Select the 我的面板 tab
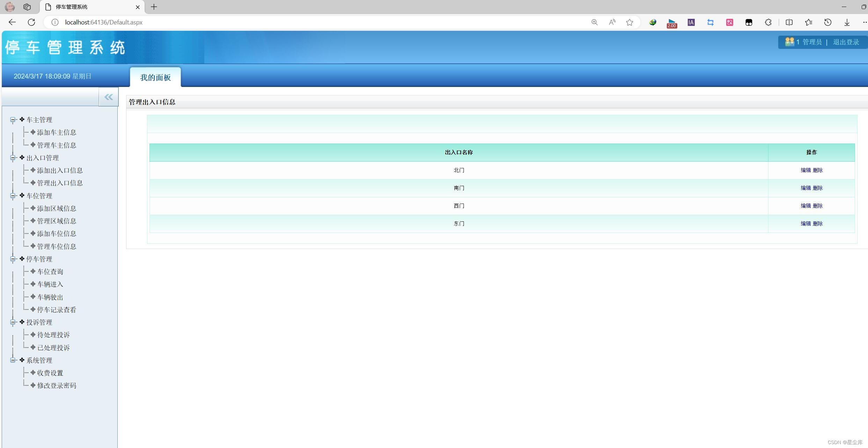Screen dimensions: 868x448 click(x=155, y=77)
